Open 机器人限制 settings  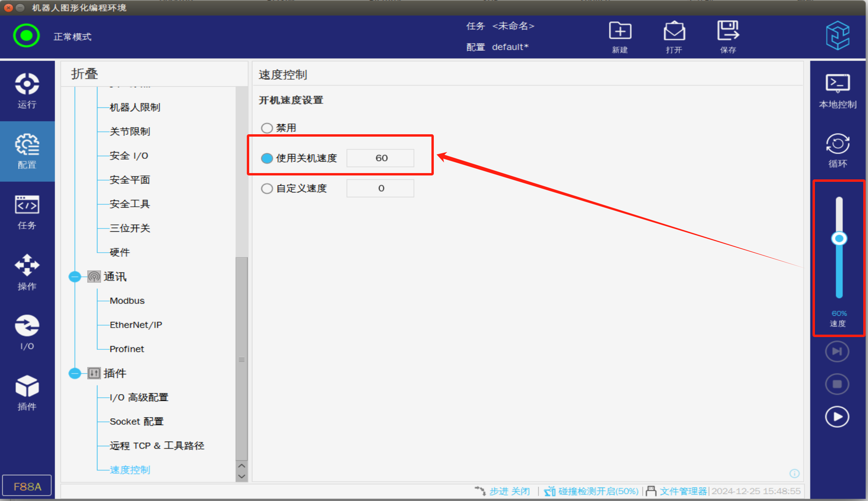point(135,107)
